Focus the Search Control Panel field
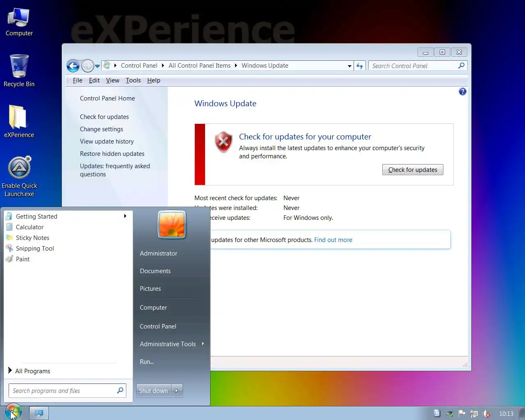Screen dimensions: 525x420 418,66
